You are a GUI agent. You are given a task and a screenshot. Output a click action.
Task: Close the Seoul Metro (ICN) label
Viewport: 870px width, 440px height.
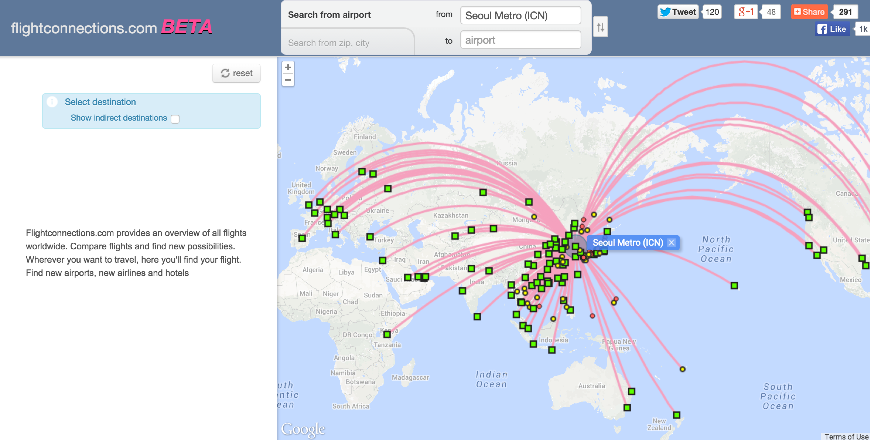[x=671, y=242]
